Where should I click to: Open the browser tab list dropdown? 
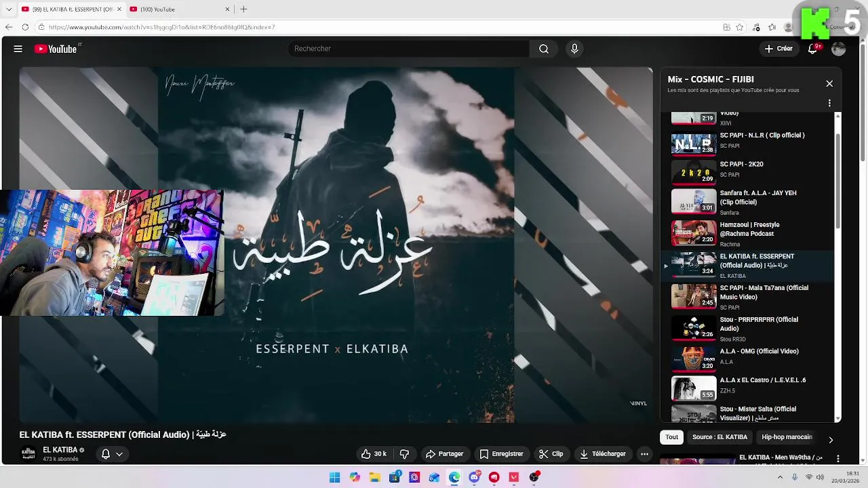(x=9, y=9)
